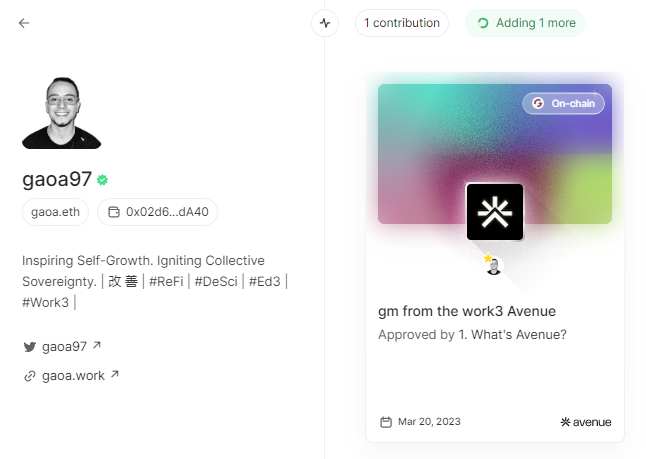Open "gm from the work3 Avenue" title
Screen dimensions: 646x459
[467, 311]
